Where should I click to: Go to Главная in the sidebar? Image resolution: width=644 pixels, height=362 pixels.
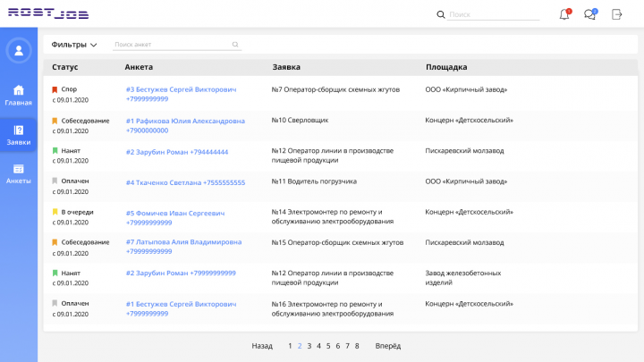pos(19,95)
